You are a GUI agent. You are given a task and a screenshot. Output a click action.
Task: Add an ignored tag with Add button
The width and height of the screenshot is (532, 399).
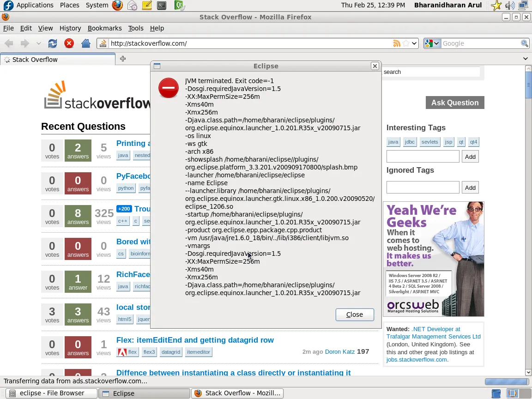(470, 187)
